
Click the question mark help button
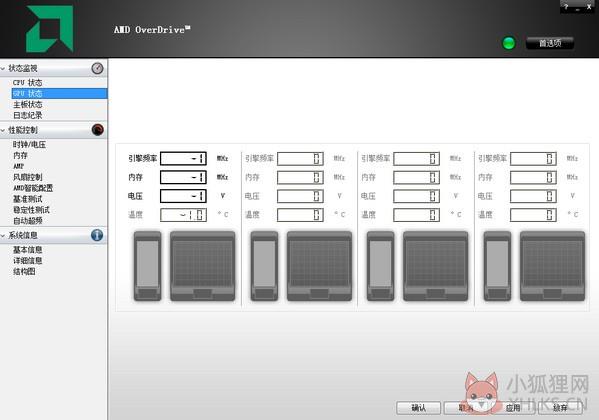tap(566, 6)
